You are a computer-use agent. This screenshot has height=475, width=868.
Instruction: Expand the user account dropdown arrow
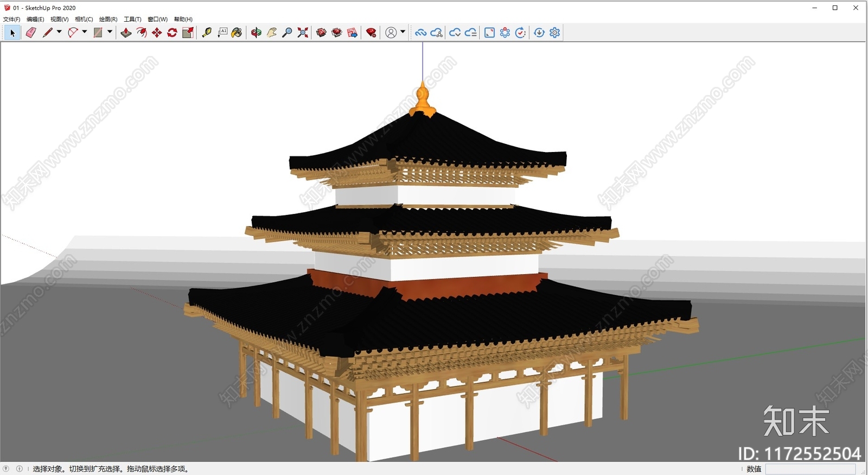pyautogui.click(x=403, y=32)
